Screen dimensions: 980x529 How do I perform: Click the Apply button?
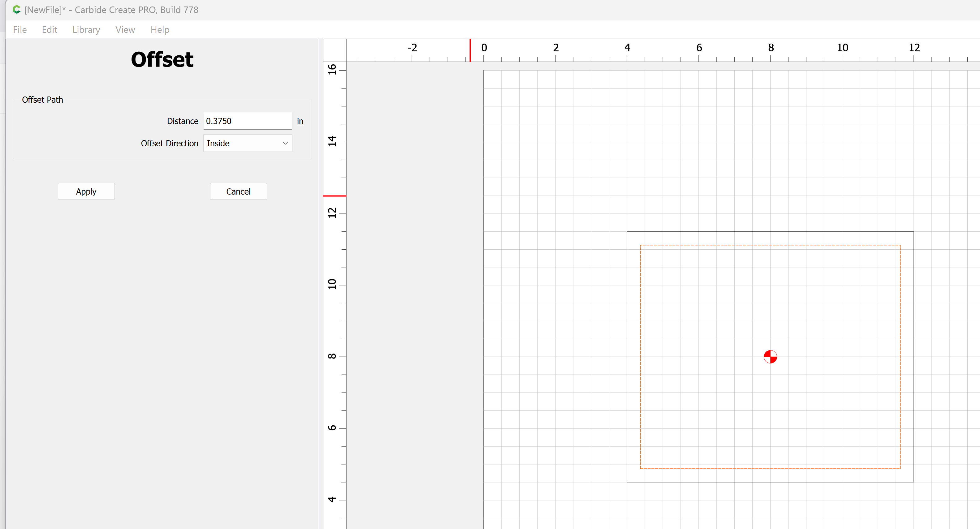[x=86, y=191]
